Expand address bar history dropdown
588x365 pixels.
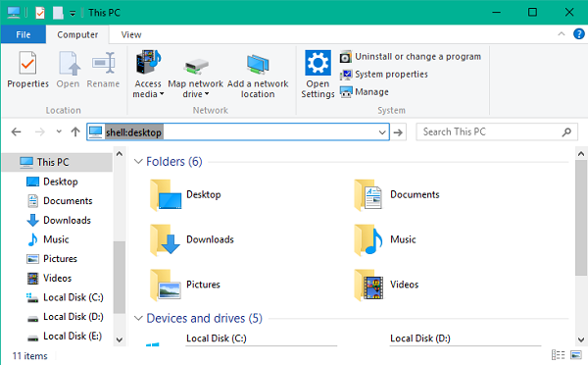(x=382, y=132)
